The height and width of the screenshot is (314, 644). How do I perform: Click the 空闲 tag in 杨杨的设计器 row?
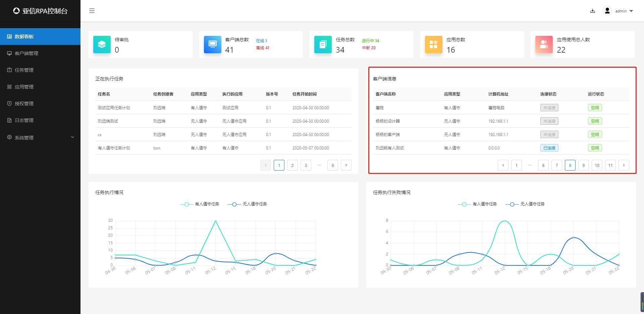(595, 121)
